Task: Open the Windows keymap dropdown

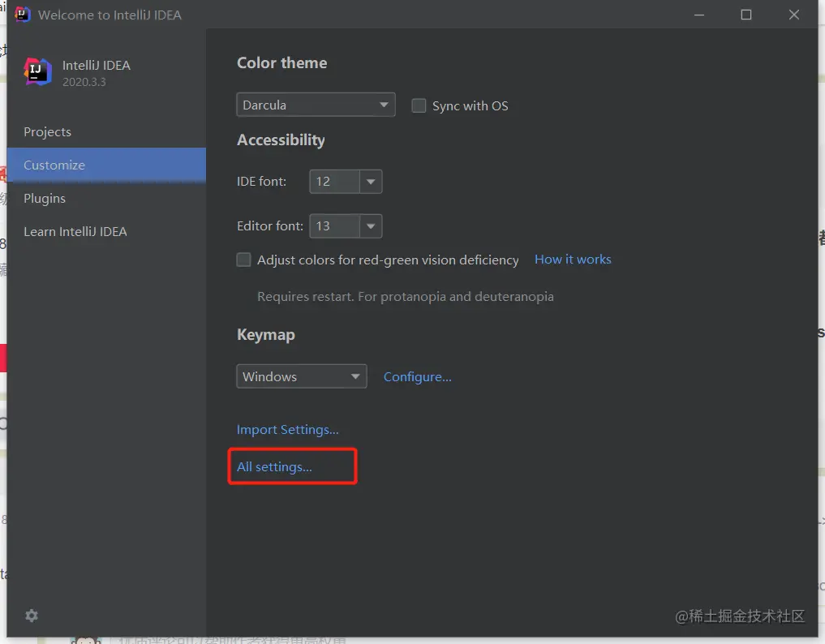Action: (301, 376)
